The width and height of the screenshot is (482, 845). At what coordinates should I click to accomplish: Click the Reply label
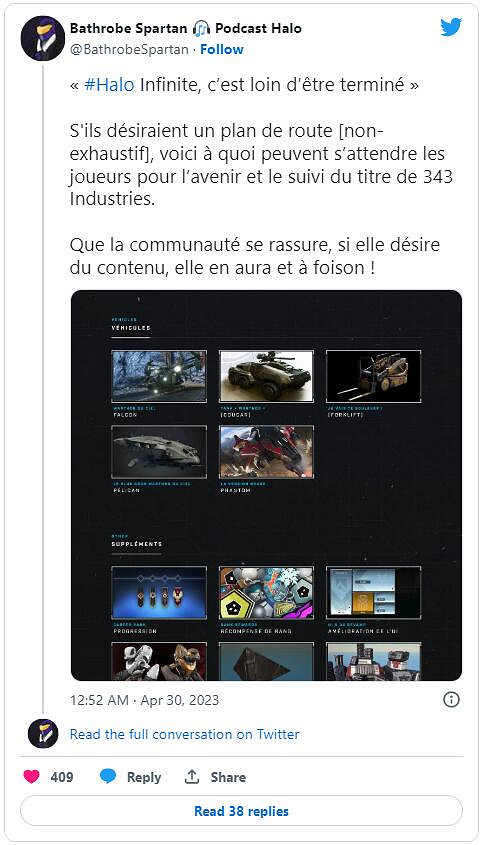tap(144, 777)
